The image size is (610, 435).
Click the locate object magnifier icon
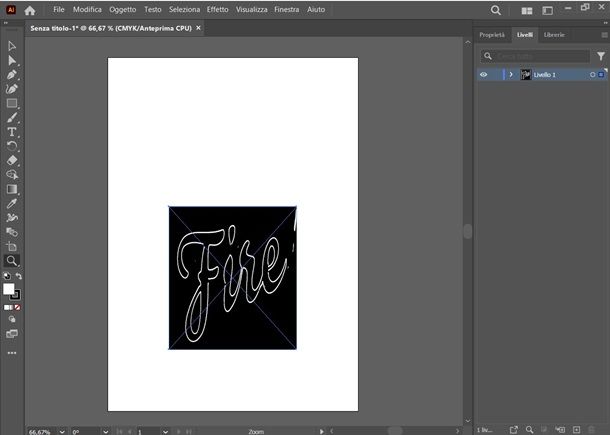529,430
